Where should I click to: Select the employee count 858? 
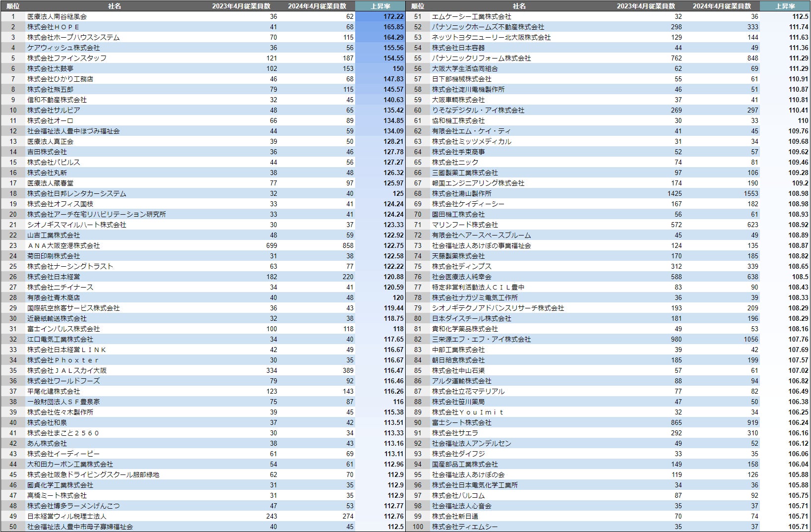[x=348, y=245]
